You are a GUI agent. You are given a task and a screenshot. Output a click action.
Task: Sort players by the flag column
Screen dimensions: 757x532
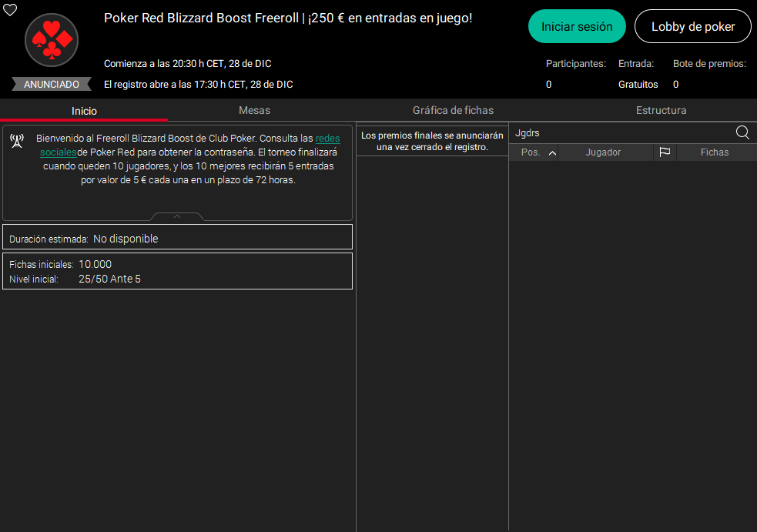pos(665,152)
